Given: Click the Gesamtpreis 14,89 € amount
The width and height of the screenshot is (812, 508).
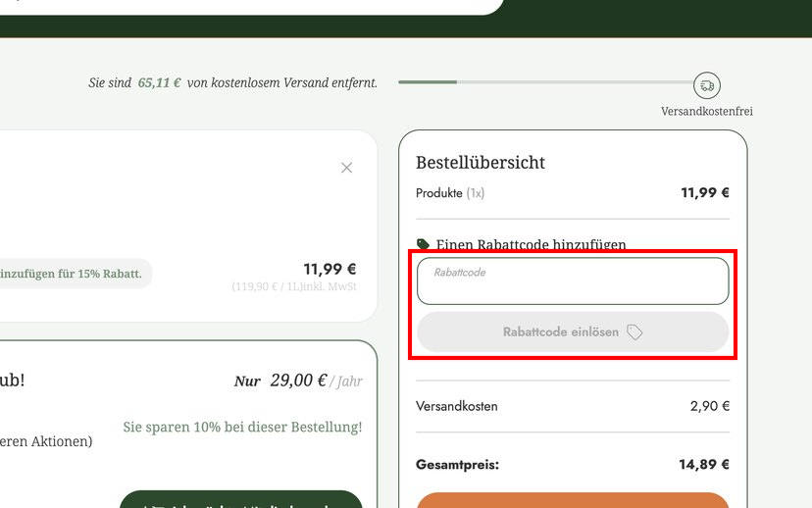Looking at the screenshot, I should click(x=704, y=465).
